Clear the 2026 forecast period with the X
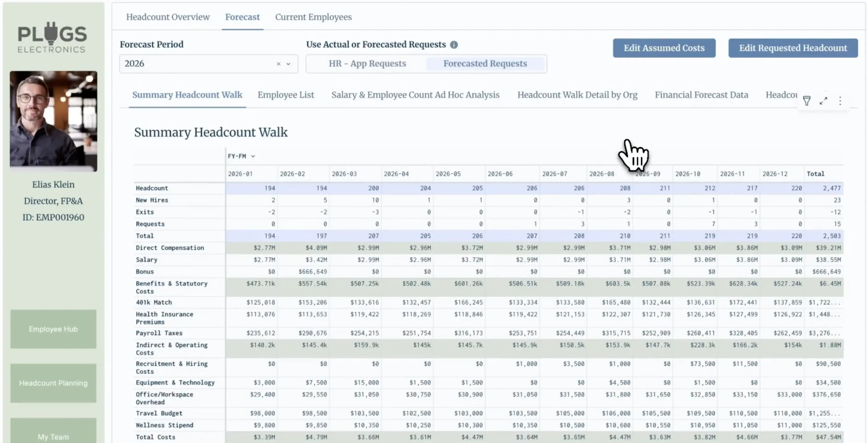 [x=278, y=64]
